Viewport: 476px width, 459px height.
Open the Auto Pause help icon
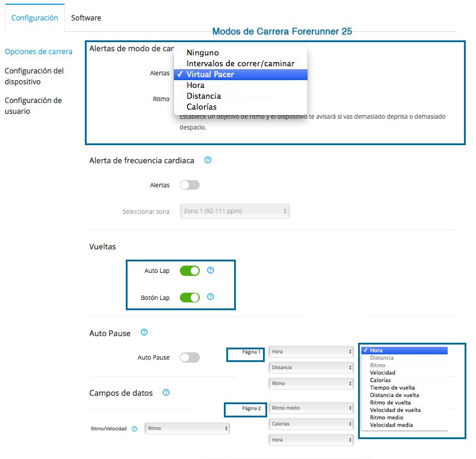[x=144, y=333]
